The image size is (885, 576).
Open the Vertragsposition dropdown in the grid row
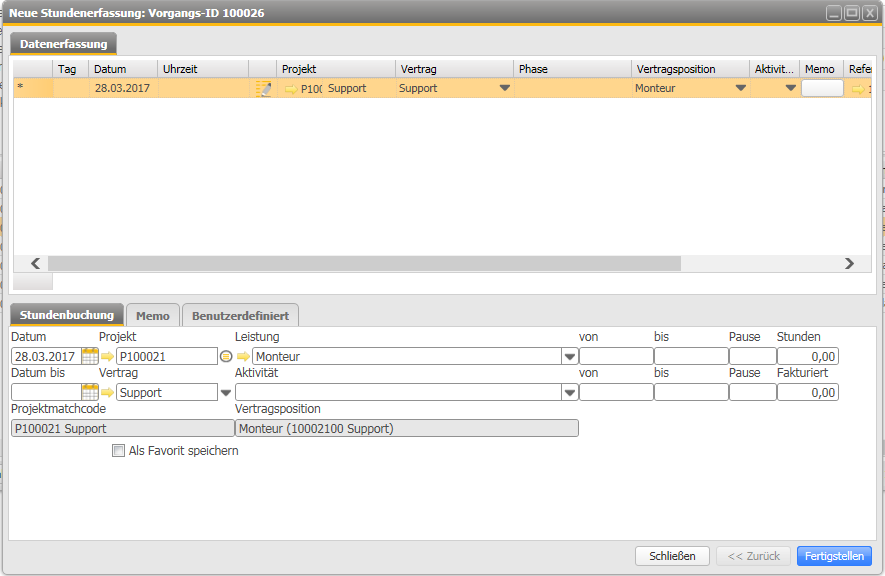(741, 88)
